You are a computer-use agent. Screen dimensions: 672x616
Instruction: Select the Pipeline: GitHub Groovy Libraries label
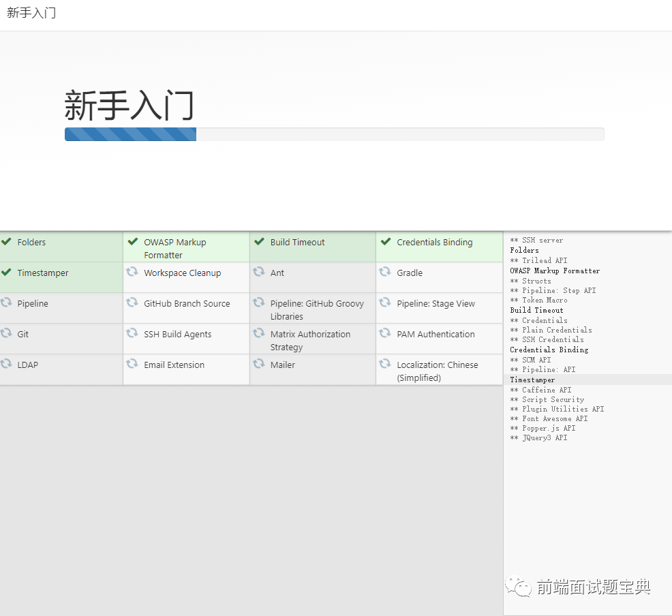click(317, 310)
